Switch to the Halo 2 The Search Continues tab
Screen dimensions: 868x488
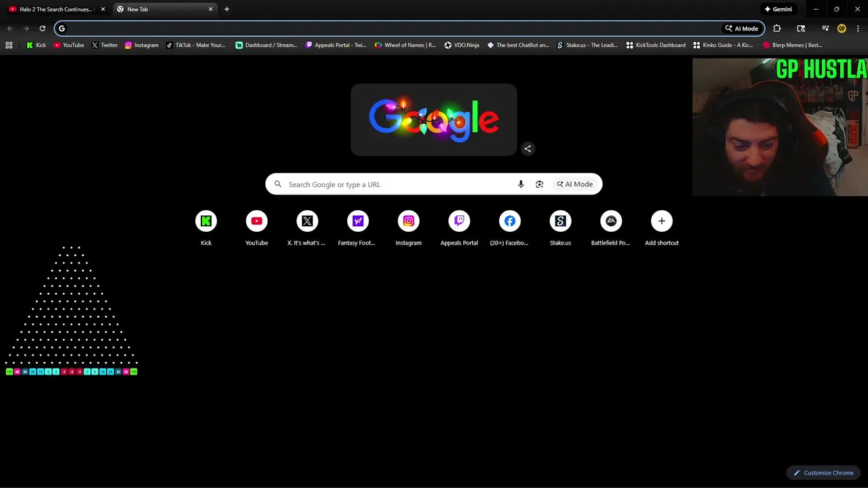tap(57, 9)
